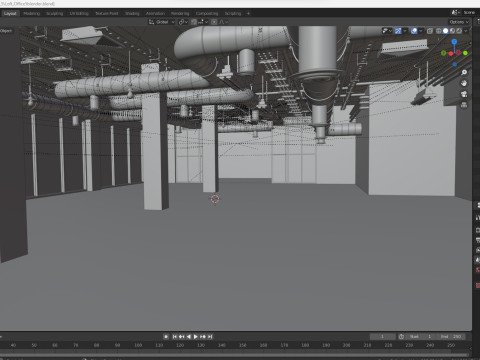480x360 pixels.
Task: Open the Animation workspace tab
Action: pyautogui.click(x=155, y=13)
